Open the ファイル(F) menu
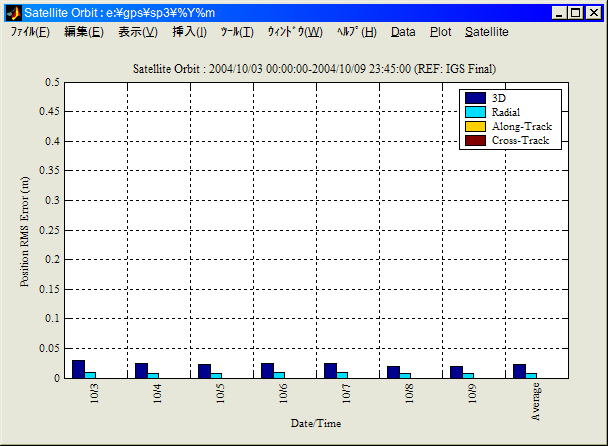The image size is (608, 446). 30,32
